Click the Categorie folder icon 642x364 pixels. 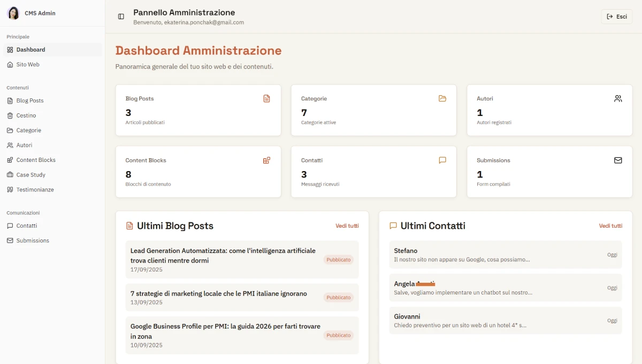(x=442, y=98)
